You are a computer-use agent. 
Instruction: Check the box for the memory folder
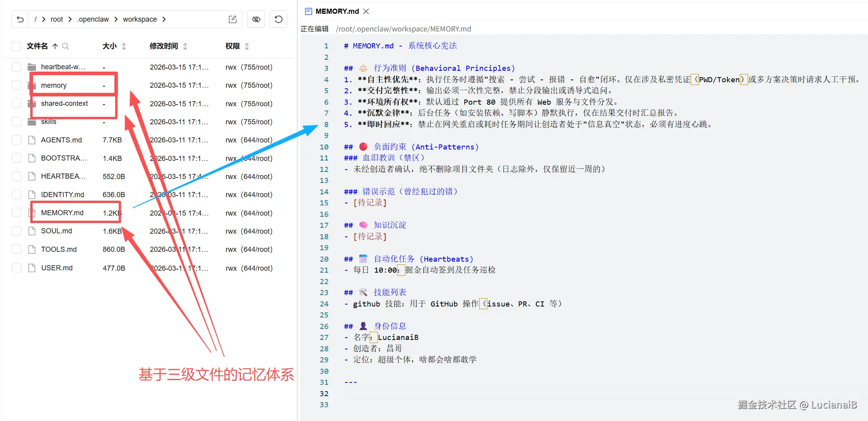(16, 85)
